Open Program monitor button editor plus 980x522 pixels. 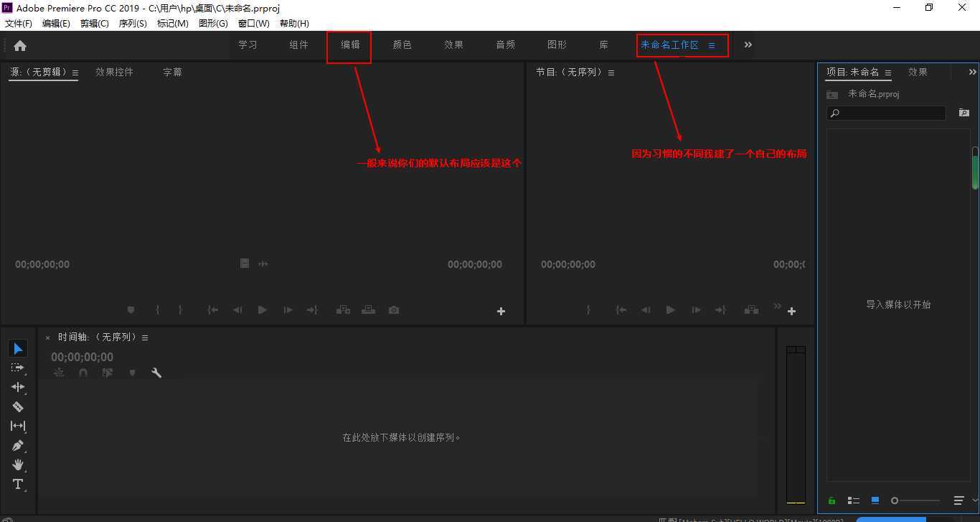pyautogui.click(x=791, y=311)
